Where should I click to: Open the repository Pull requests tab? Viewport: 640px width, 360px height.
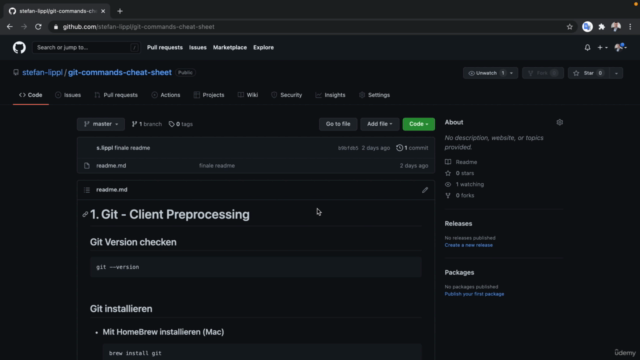click(116, 95)
